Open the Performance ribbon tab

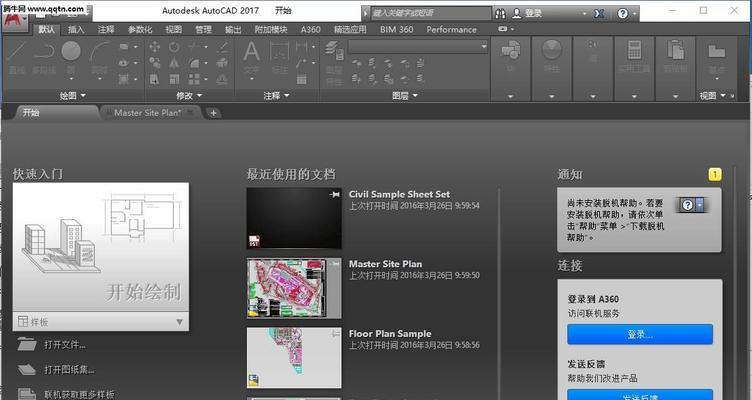click(x=451, y=29)
